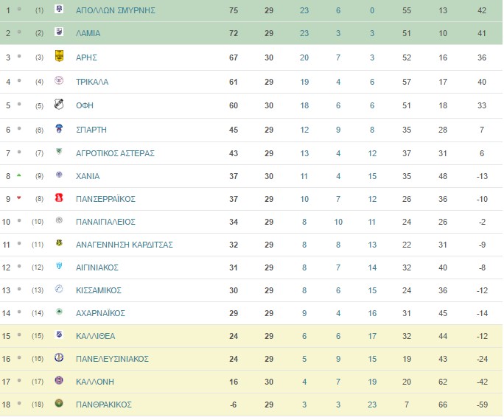
Task: Open the ΑΠΟΛΛΩΝ ΣΜΥΡΝΗΣ team link
Action: 116,10
